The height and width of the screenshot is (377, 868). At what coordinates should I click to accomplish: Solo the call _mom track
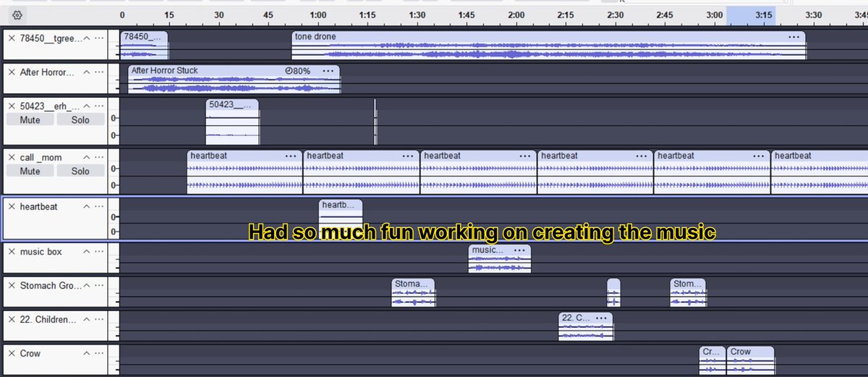pyautogui.click(x=80, y=171)
